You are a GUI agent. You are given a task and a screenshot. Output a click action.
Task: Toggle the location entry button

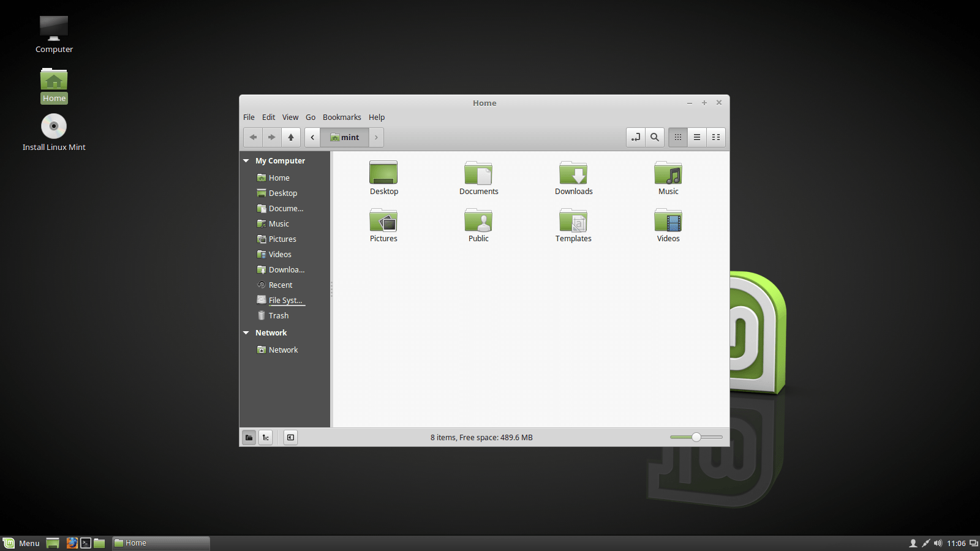click(x=636, y=137)
